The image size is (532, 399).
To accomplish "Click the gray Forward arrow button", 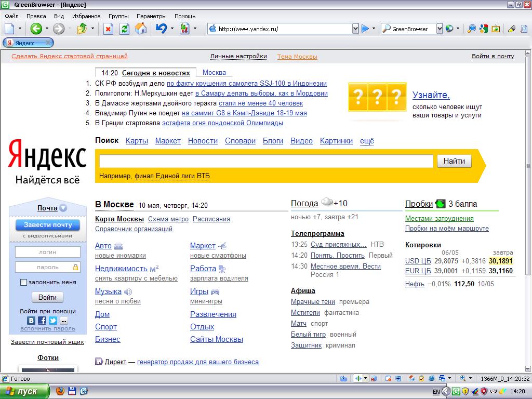I will 58,29.
